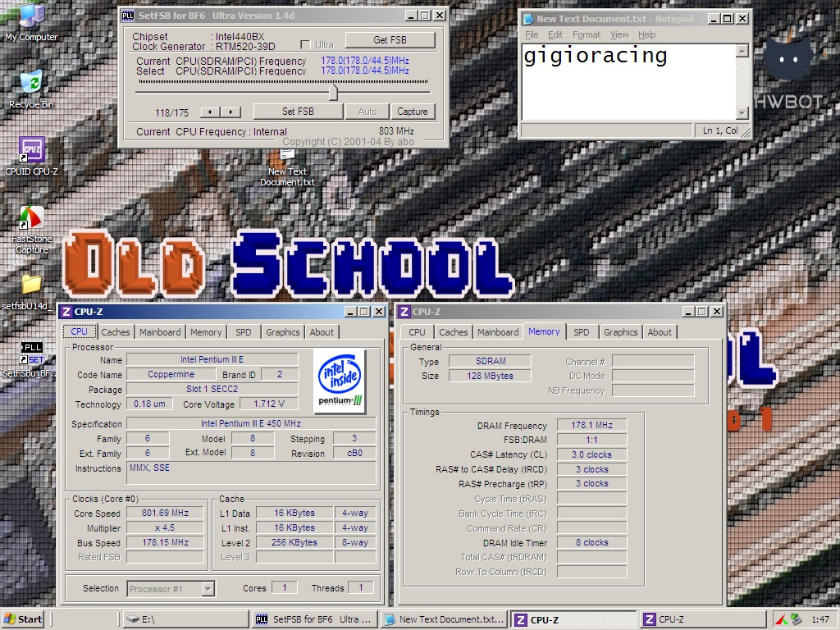Switch to SPD tab in right CPU-Z
The height and width of the screenshot is (630, 840).
(582, 332)
